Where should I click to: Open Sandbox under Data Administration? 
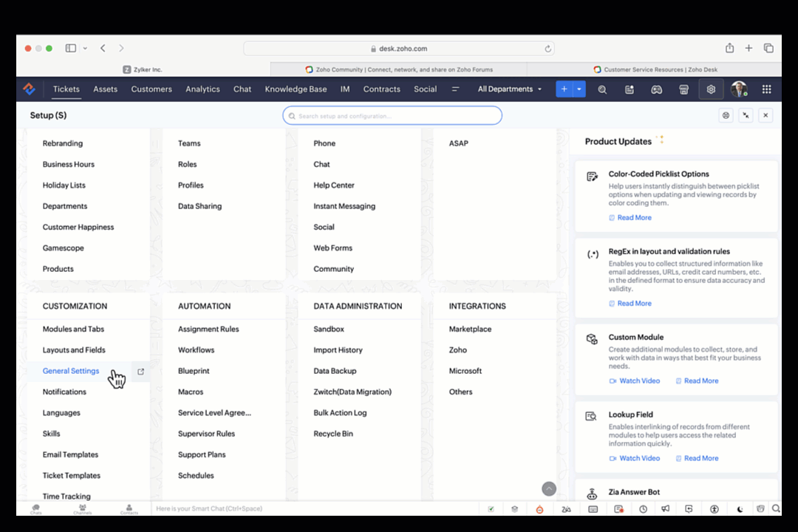tap(329, 330)
